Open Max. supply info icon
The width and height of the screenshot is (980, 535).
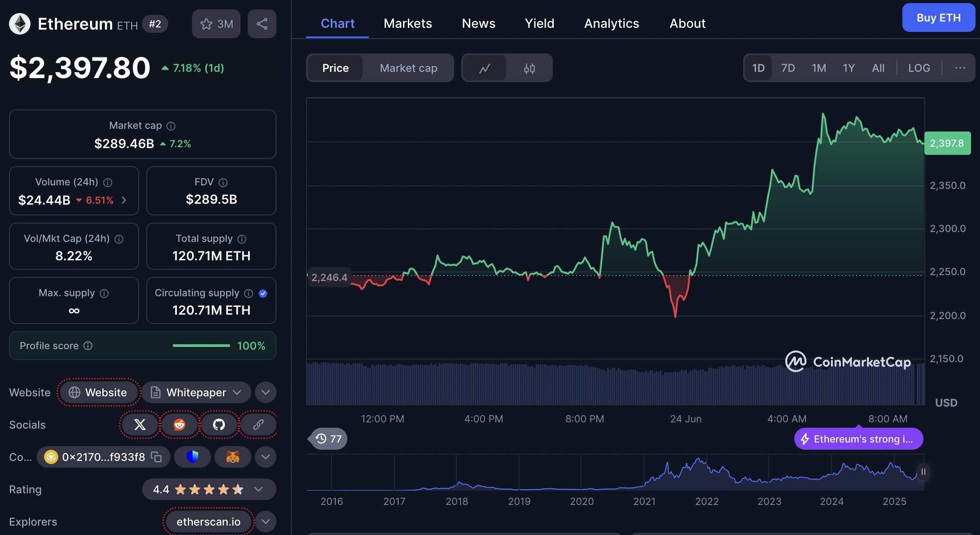pos(104,294)
